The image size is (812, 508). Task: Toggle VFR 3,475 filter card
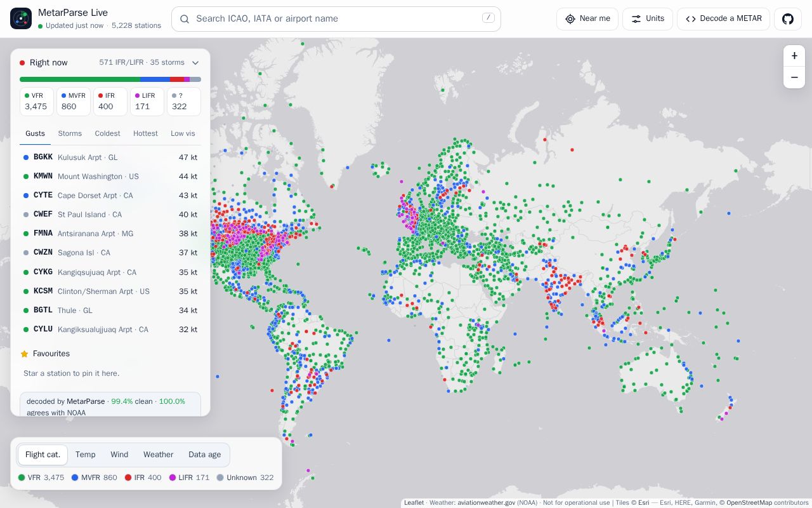tap(37, 102)
